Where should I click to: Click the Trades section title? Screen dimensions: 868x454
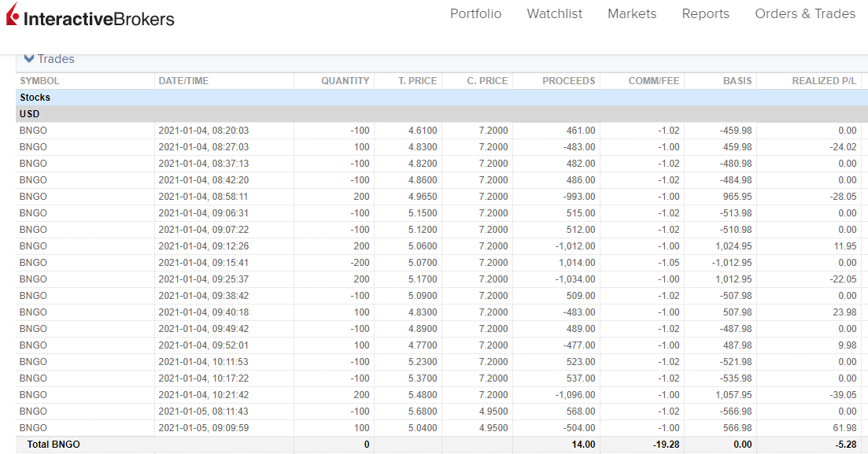point(56,59)
